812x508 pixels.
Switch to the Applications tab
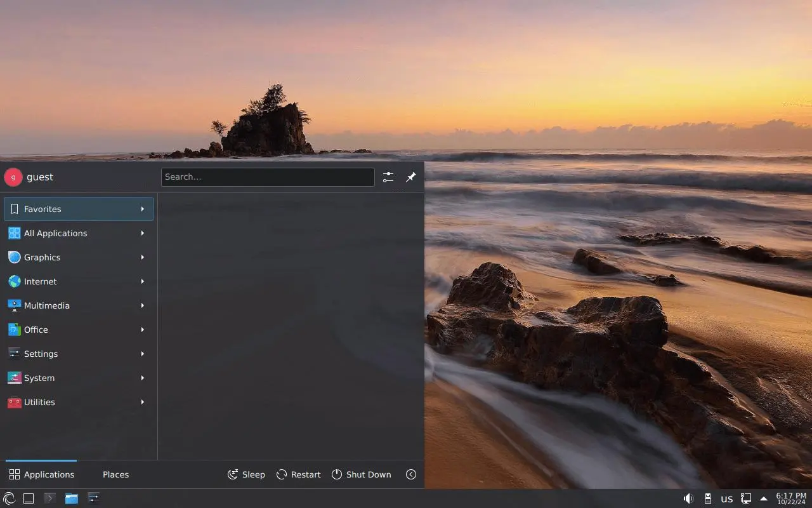tap(41, 474)
